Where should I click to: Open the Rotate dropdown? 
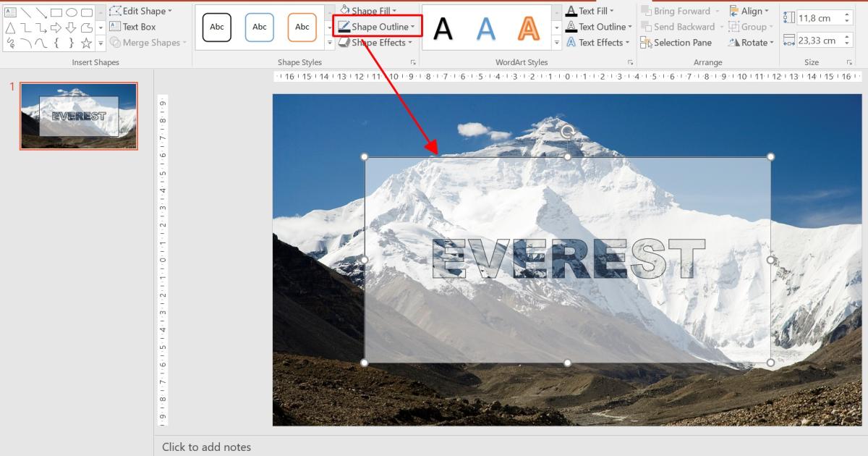(x=751, y=42)
